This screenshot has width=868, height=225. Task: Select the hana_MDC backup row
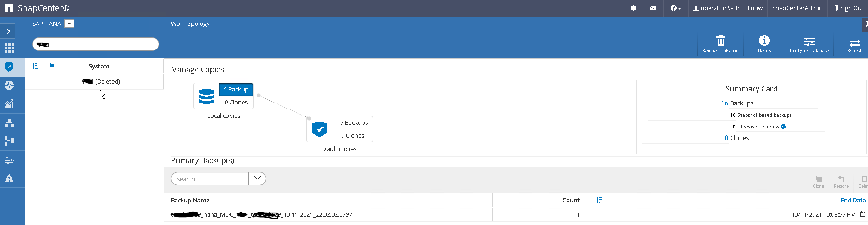516,214
